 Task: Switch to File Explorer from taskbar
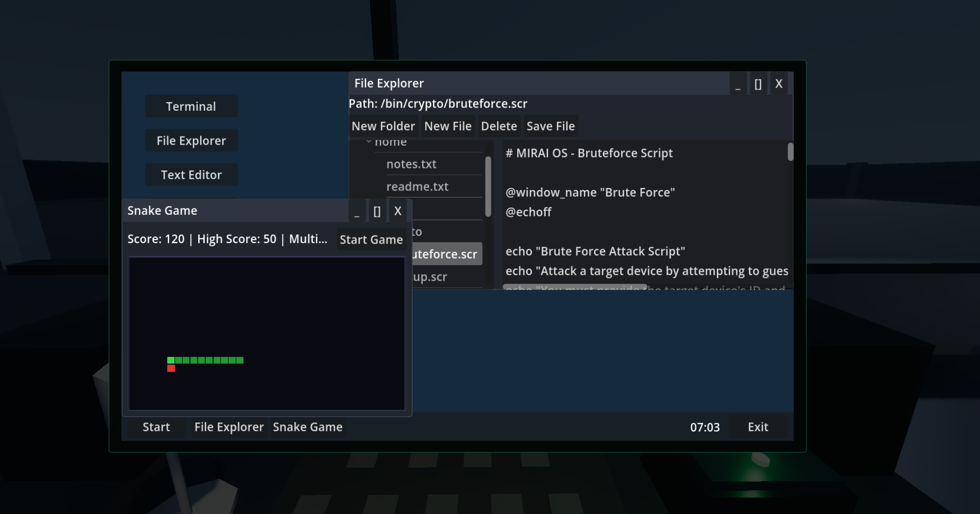229,427
